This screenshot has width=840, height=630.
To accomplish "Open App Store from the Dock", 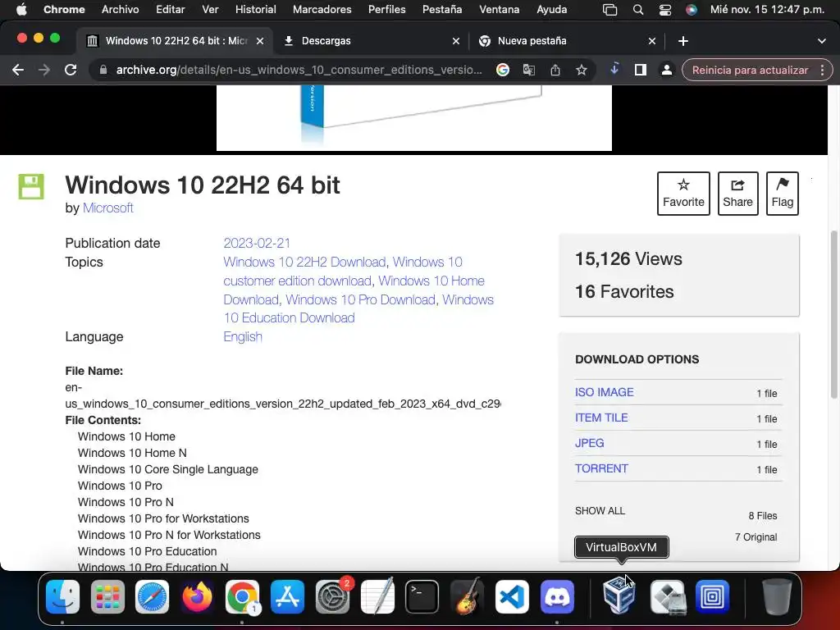I will 288,597.
